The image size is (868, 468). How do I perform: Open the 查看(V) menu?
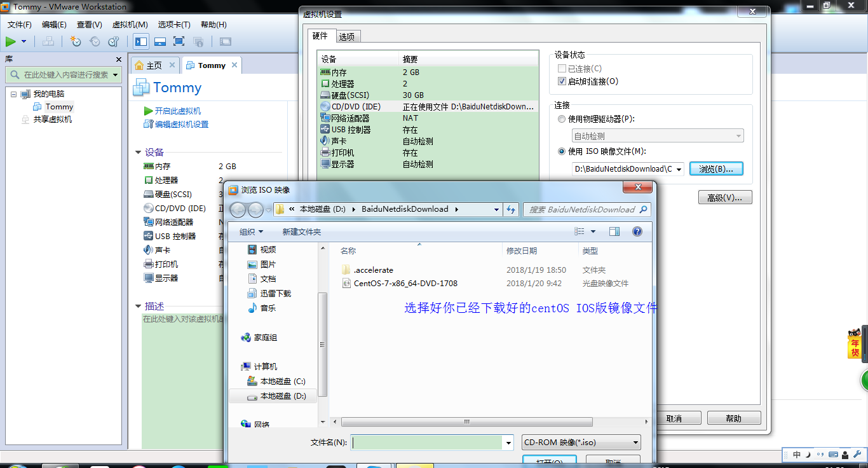[x=89, y=25]
